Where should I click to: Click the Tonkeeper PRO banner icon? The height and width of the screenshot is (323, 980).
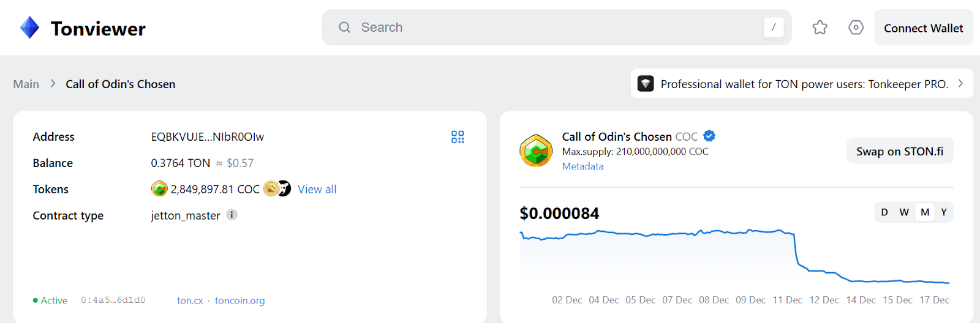click(x=646, y=84)
